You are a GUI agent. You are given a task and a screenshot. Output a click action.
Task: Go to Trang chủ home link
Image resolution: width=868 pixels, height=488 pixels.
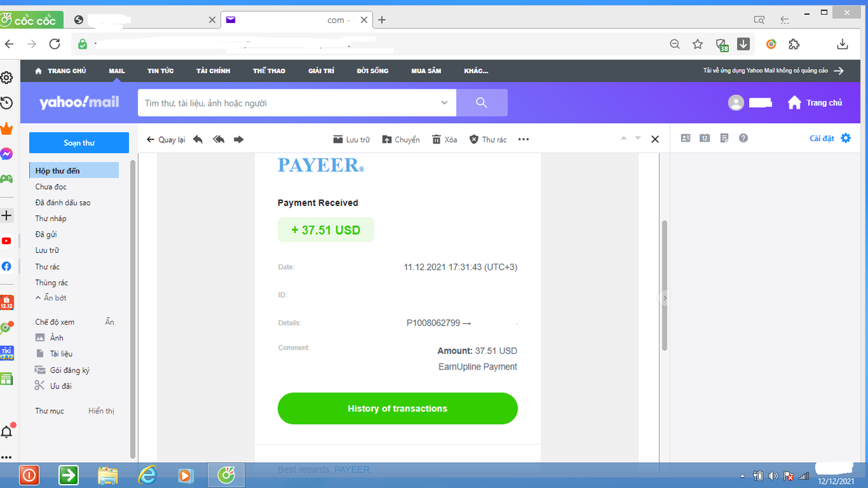(x=814, y=103)
